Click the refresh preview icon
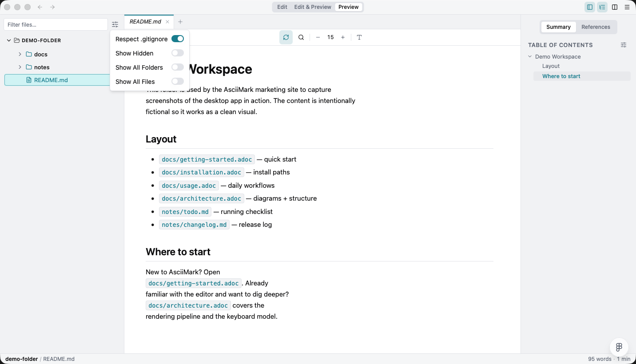This screenshot has height=364, width=636. pyautogui.click(x=286, y=37)
